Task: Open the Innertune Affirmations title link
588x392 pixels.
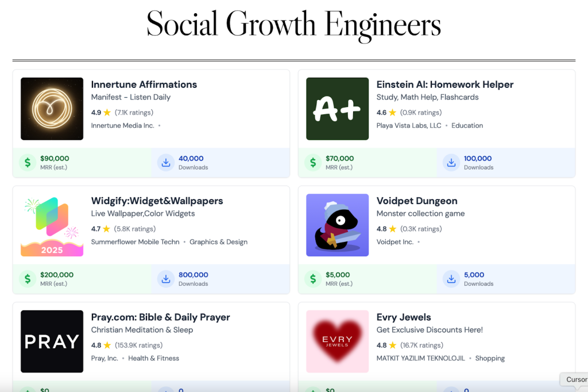Action: coord(144,84)
